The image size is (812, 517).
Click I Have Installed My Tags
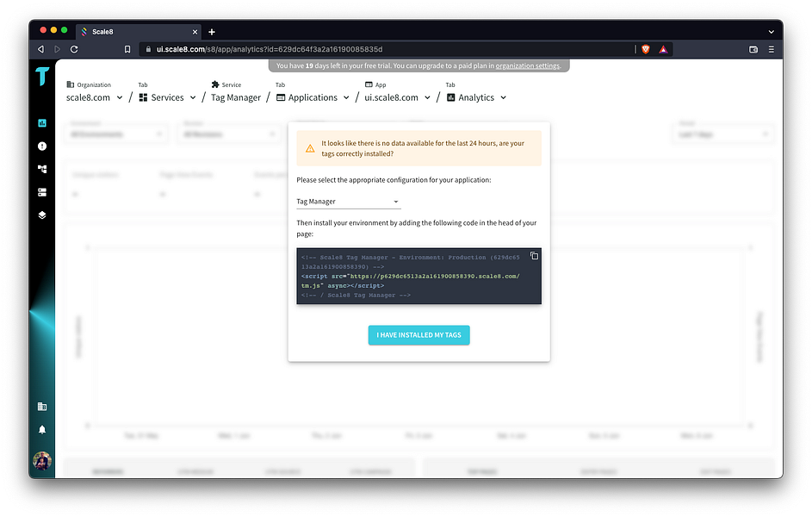[x=418, y=335]
